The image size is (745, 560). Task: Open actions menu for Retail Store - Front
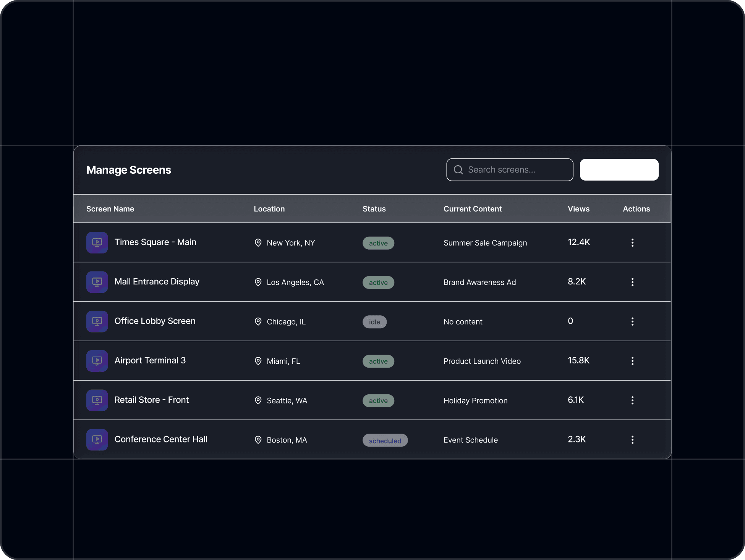632,400
